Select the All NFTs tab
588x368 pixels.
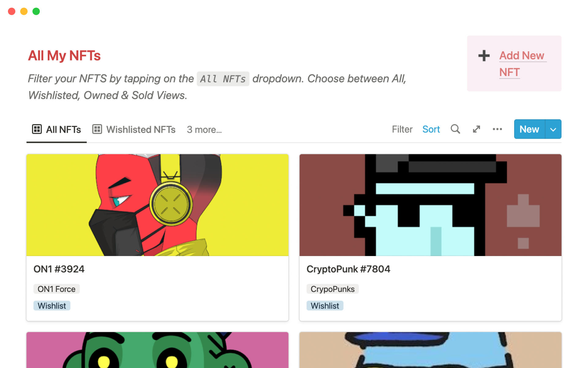click(57, 129)
